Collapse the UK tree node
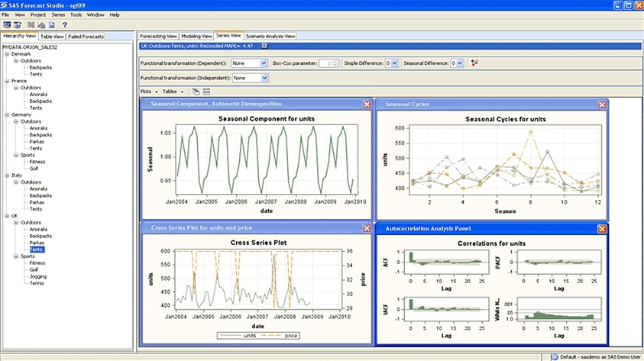The image size is (644, 361). click(x=7, y=216)
